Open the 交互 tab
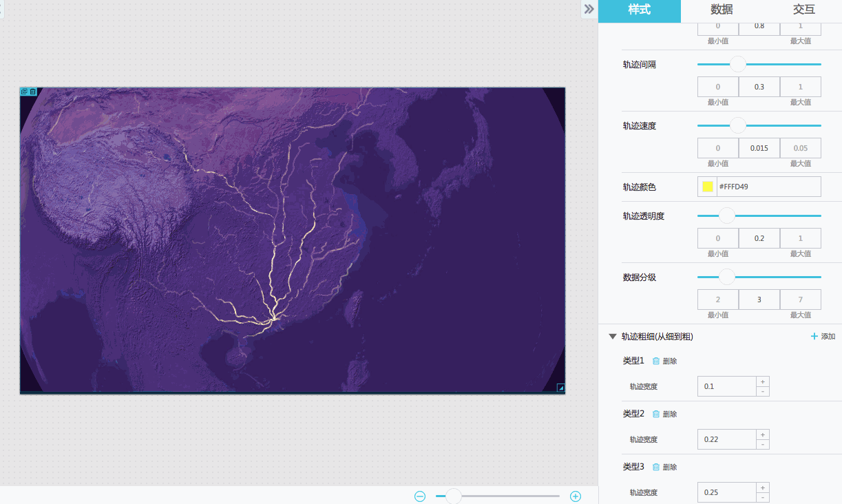Screen dimensions: 842x504 (x=803, y=10)
